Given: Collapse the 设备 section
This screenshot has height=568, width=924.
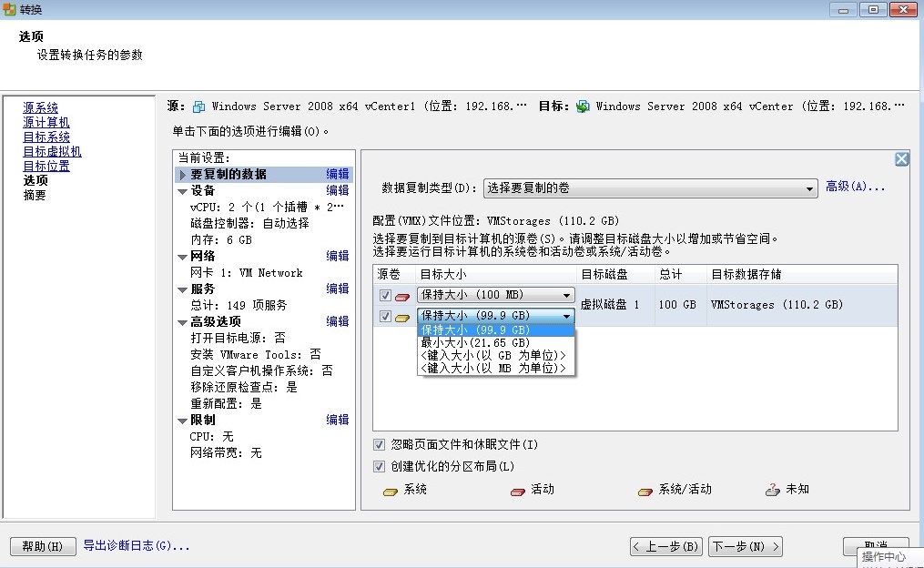Looking at the screenshot, I should pos(183,191).
